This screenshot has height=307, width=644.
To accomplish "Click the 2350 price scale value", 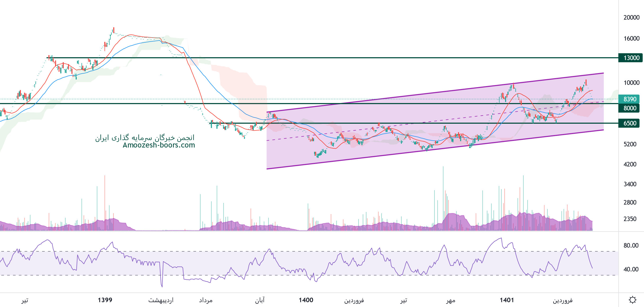I will pos(630,219).
